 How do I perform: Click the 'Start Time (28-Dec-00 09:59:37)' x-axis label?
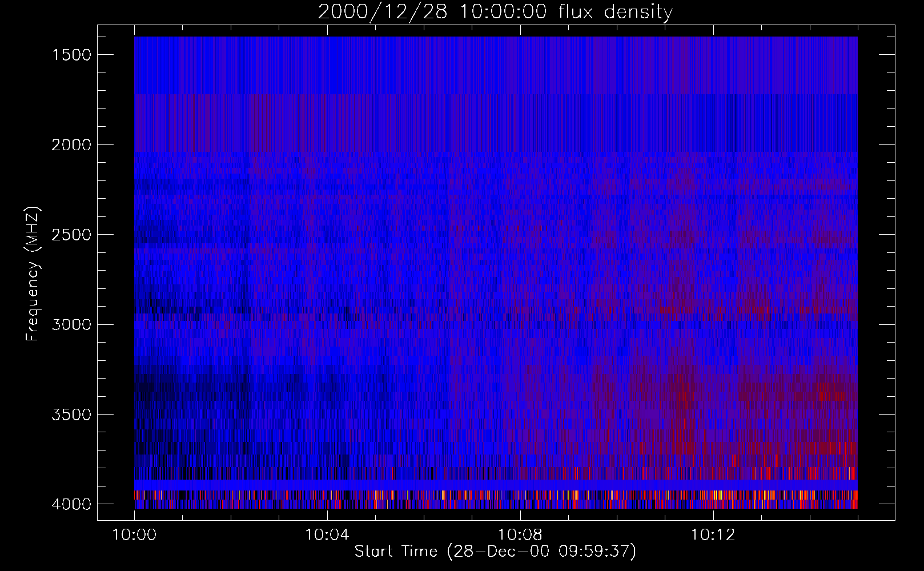[495, 552]
